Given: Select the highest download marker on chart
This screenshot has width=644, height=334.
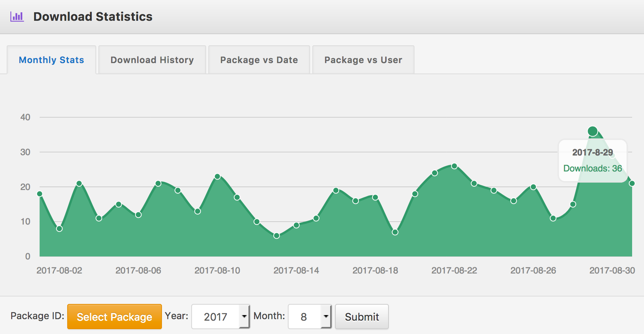Looking at the screenshot, I should click(592, 131).
